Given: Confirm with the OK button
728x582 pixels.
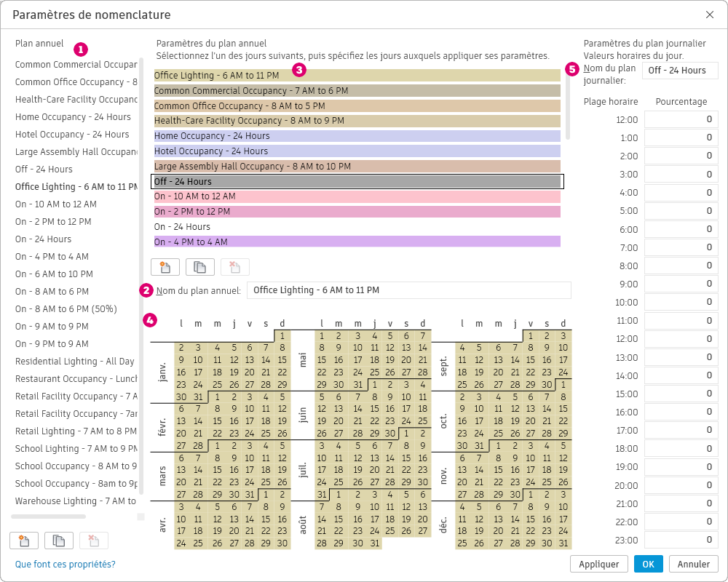Looking at the screenshot, I should pos(648,564).
